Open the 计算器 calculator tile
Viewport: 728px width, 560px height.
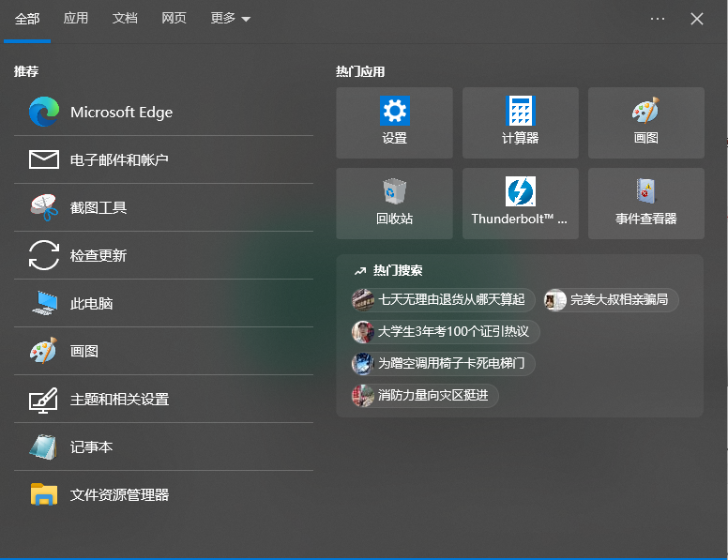tap(520, 123)
